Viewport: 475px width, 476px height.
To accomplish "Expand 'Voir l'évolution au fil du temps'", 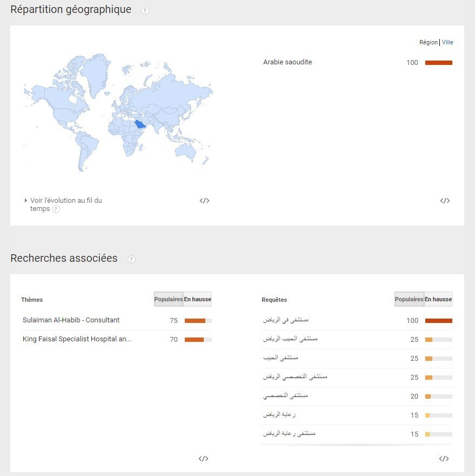I will (x=65, y=201).
